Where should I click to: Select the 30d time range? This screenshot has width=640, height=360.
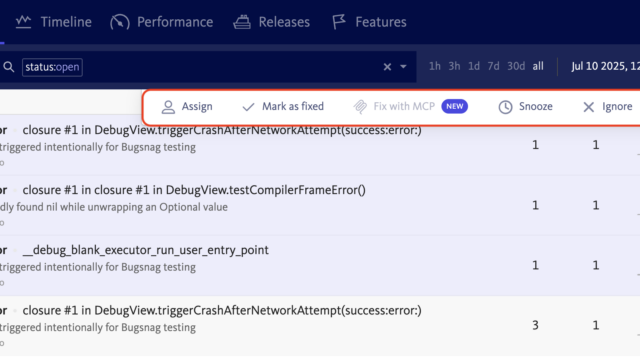516,66
